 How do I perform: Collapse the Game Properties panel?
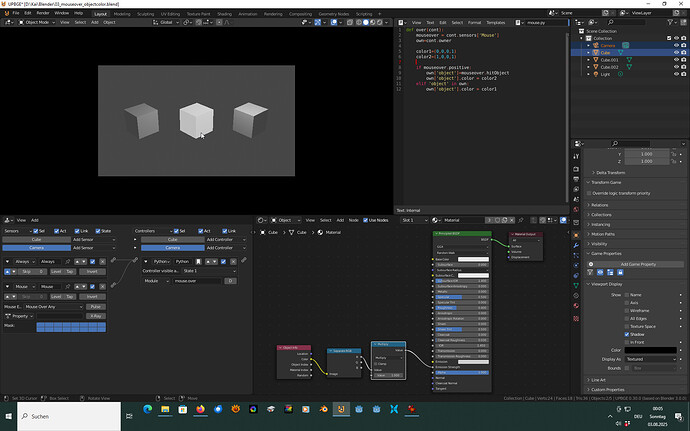(606, 254)
